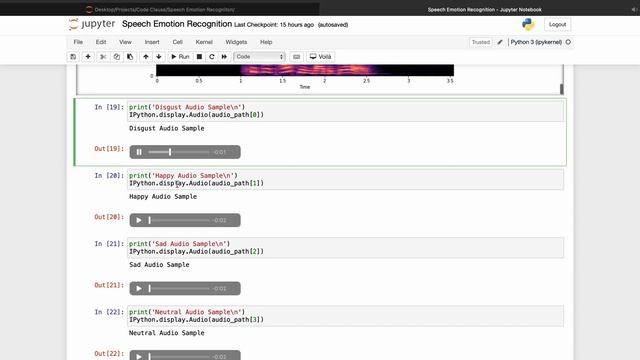Insert a cell below with the plus icon
Viewport: 640px width, 360px height.
point(88,57)
